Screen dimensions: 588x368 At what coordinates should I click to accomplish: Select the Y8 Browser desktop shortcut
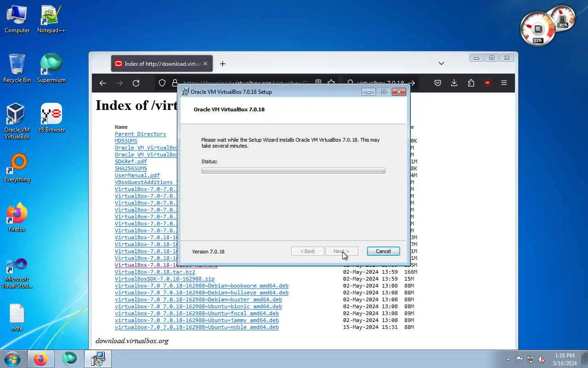[51, 118]
